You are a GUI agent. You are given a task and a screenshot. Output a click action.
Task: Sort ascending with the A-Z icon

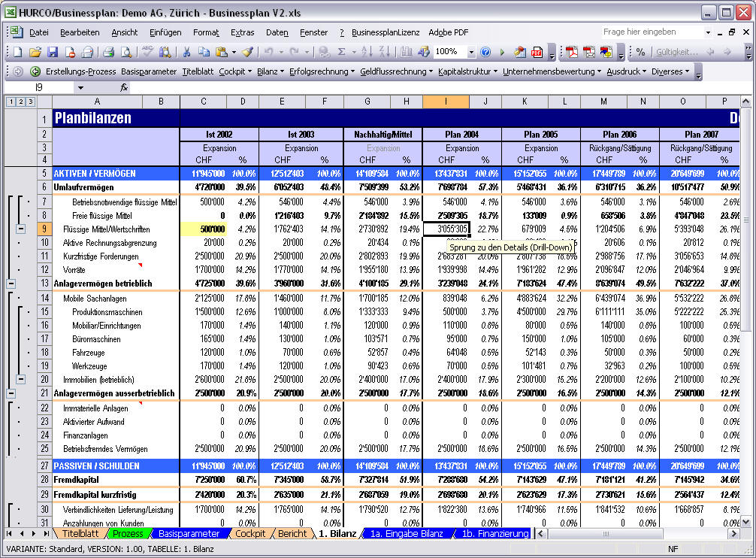coord(367,52)
